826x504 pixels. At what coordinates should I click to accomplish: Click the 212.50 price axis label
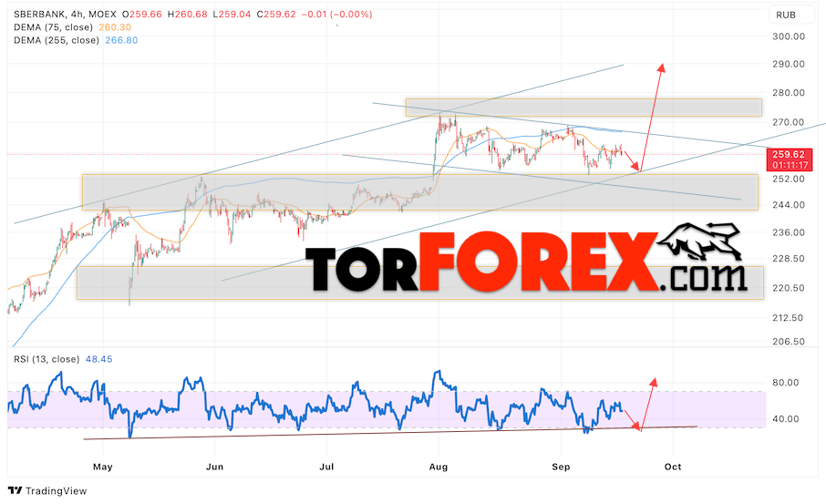[x=789, y=317]
